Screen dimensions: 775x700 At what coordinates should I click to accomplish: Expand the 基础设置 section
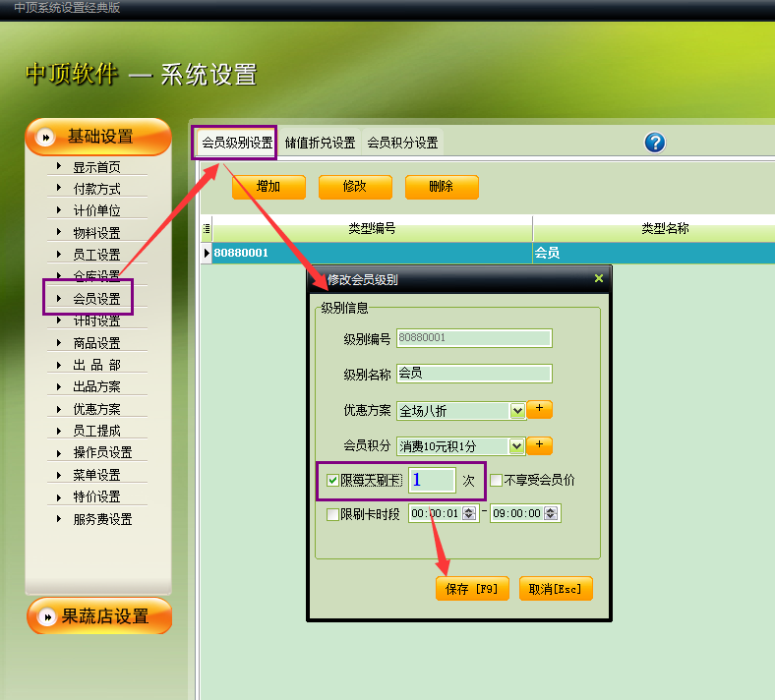[x=98, y=137]
